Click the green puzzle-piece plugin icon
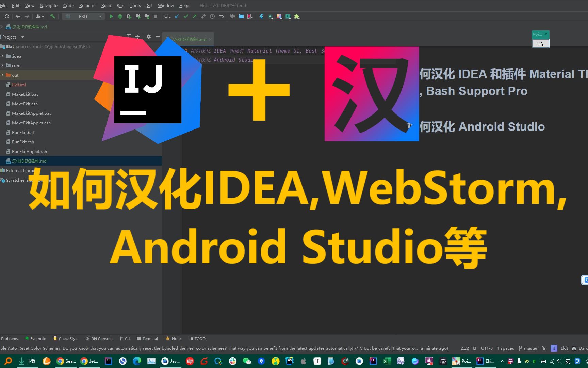 point(297,16)
